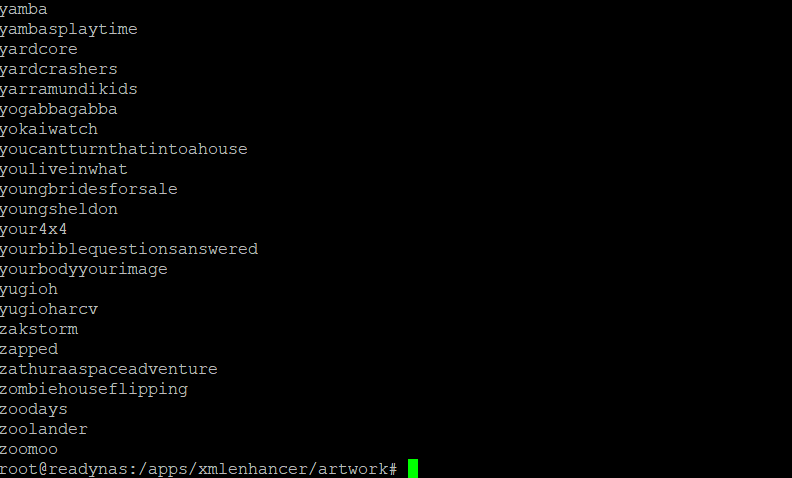The height and width of the screenshot is (478, 792).
Task: Select 'zombiehouseflipping' entry
Action: pyautogui.click(x=93, y=390)
